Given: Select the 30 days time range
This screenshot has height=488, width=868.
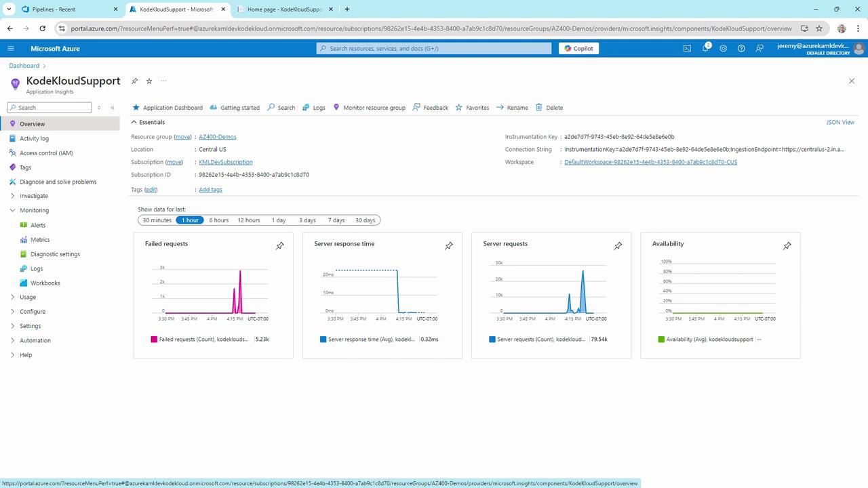Looking at the screenshot, I should click(365, 220).
